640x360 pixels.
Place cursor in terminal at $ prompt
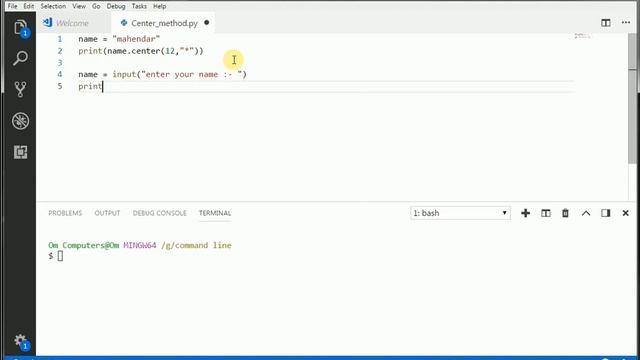(60, 256)
